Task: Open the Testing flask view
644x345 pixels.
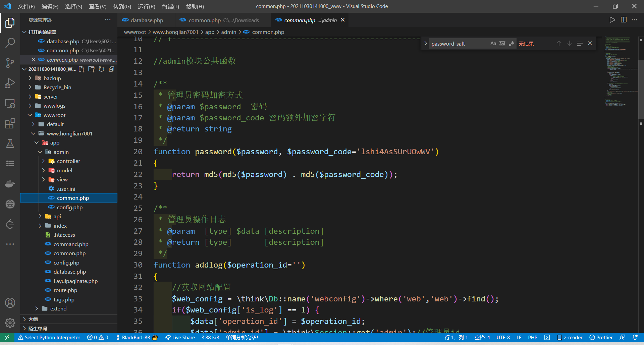Action: tap(10, 143)
